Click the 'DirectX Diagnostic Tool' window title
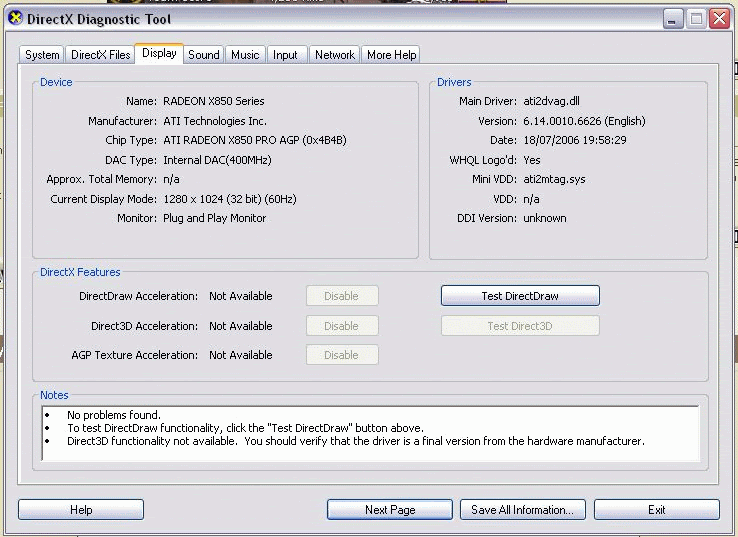 (99, 19)
